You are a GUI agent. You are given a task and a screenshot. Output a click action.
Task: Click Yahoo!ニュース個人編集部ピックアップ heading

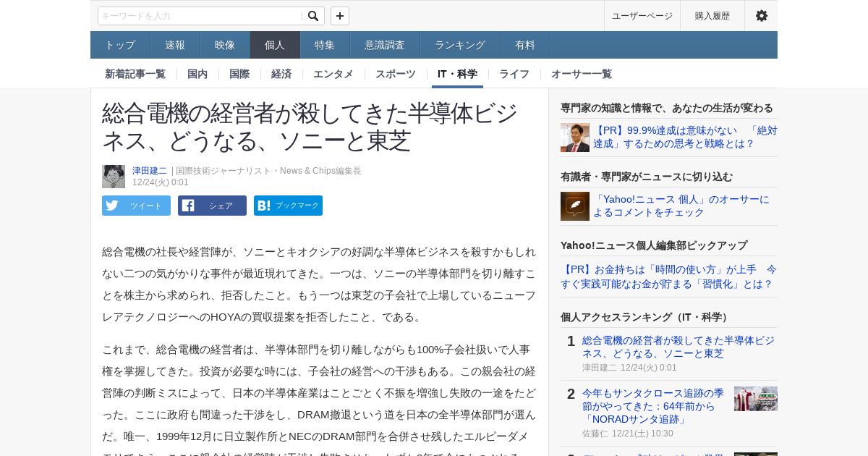click(654, 245)
